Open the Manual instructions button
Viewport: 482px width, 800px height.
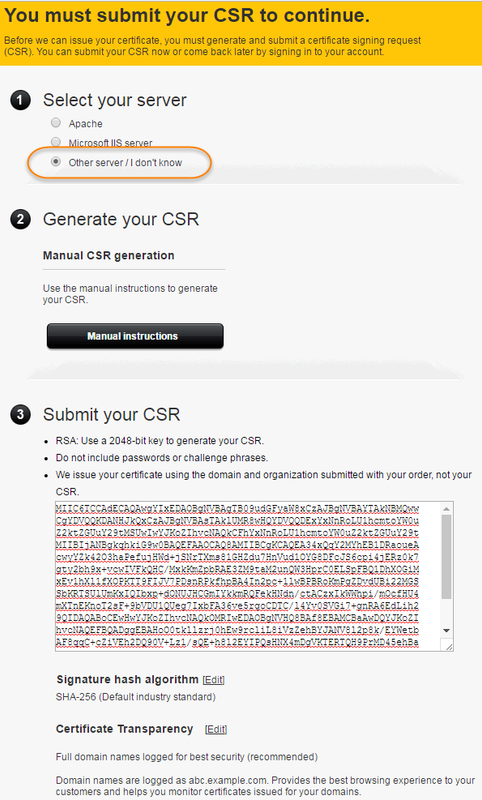click(x=135, y=336)
